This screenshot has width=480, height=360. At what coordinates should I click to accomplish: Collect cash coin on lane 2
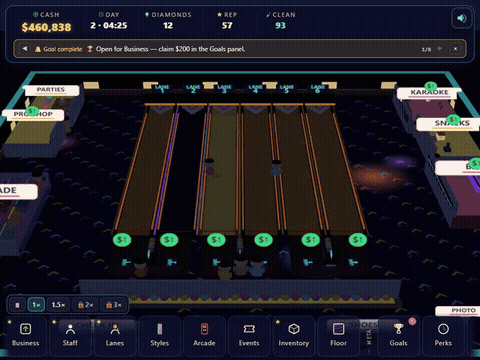[169, 240]
